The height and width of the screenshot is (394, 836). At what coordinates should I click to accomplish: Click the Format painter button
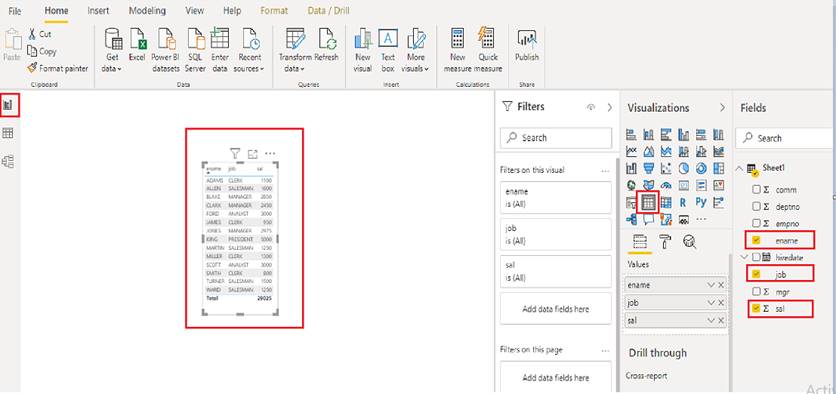58,68
